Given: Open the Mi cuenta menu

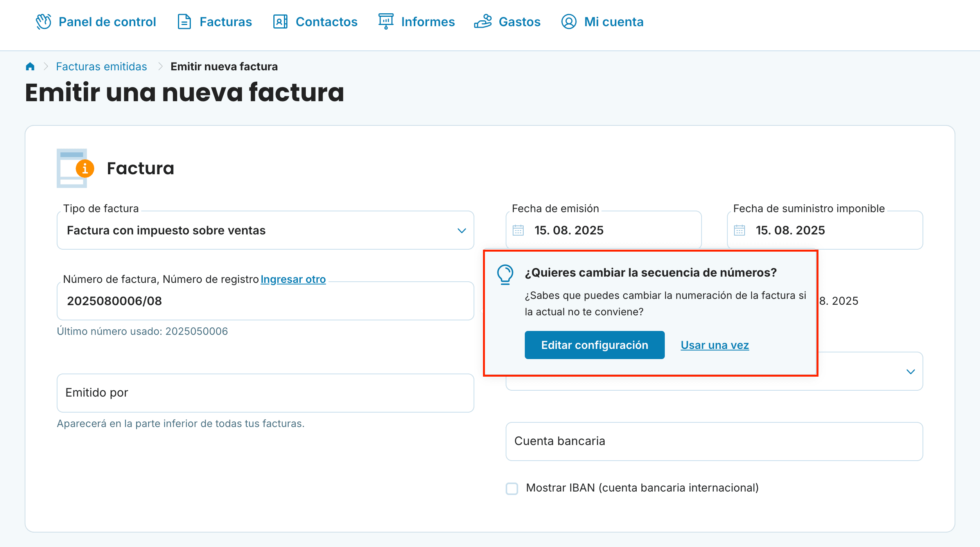Looking at the screenshot, I should tap(602, 21).
